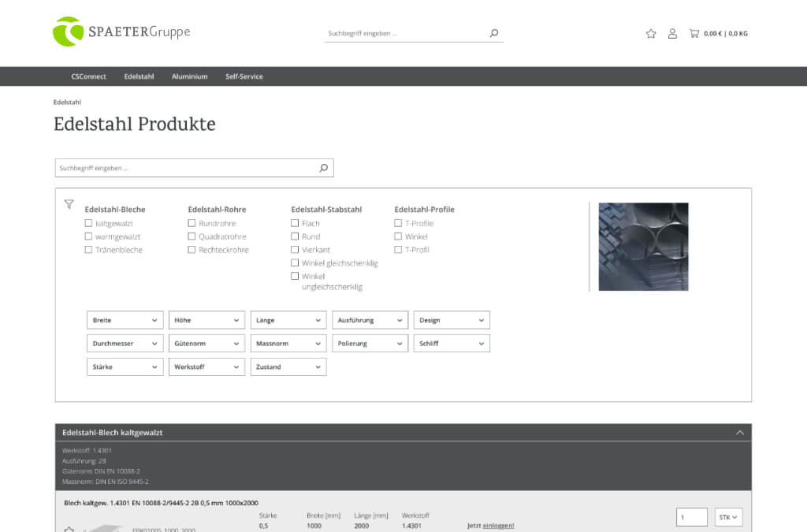Expand the Ausführung dropdown

click(370, 320)
